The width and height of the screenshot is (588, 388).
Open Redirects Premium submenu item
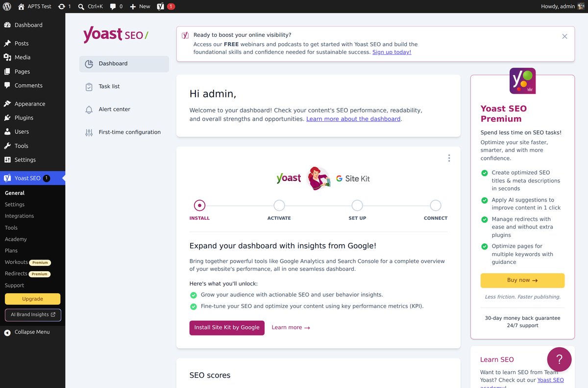click(27, 274)
